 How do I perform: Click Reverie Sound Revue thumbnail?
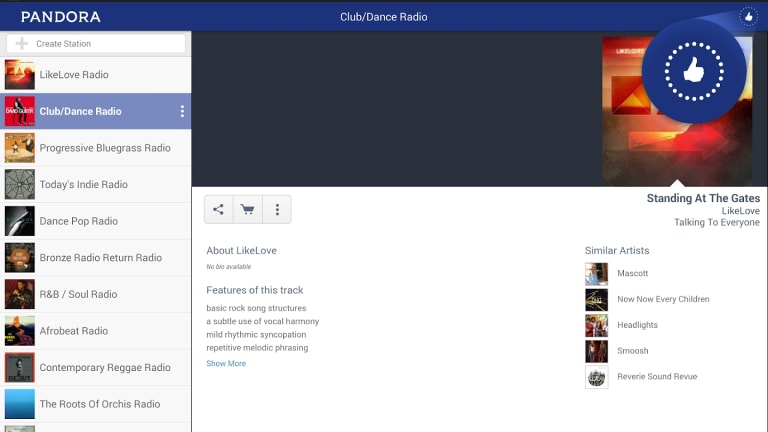[597, 377]
